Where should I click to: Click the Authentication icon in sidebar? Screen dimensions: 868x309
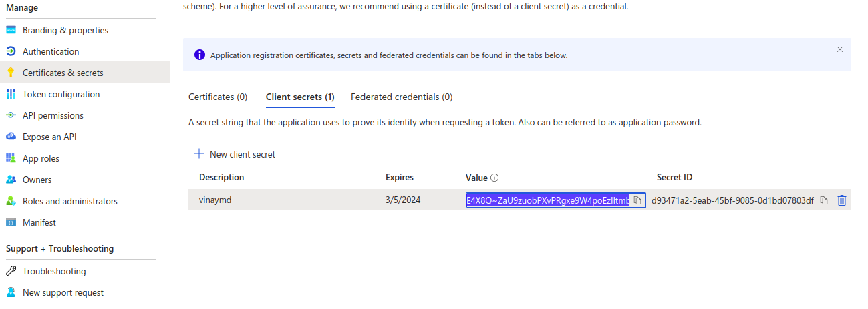pos(11,51)
